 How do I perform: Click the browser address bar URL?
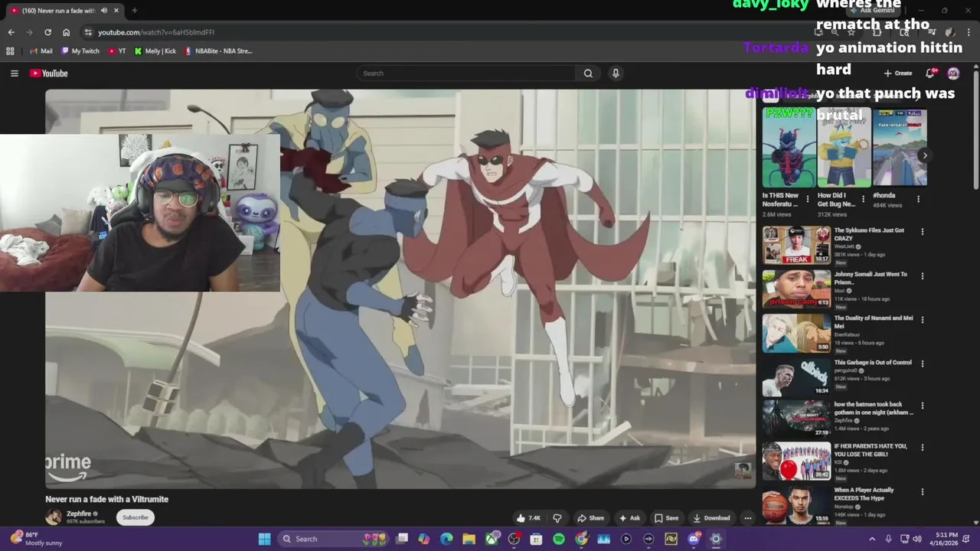[x=156, y=32]
